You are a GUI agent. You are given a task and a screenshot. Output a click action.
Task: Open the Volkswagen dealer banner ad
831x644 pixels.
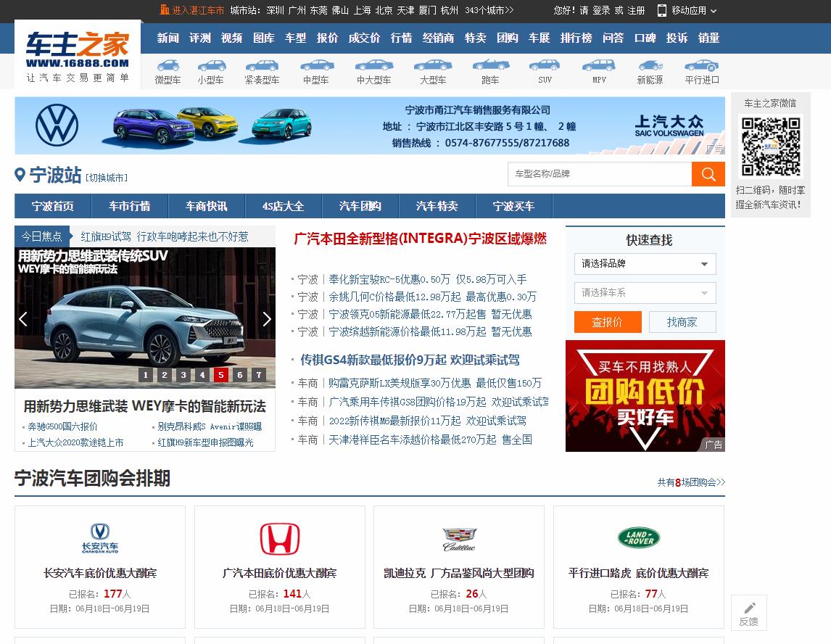tap(370, 125)
